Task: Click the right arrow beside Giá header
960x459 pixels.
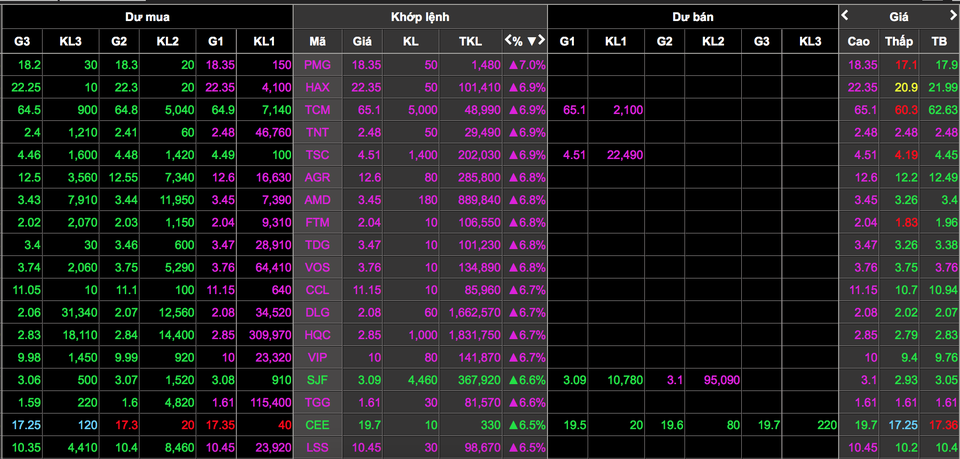Action: [952, 15]
